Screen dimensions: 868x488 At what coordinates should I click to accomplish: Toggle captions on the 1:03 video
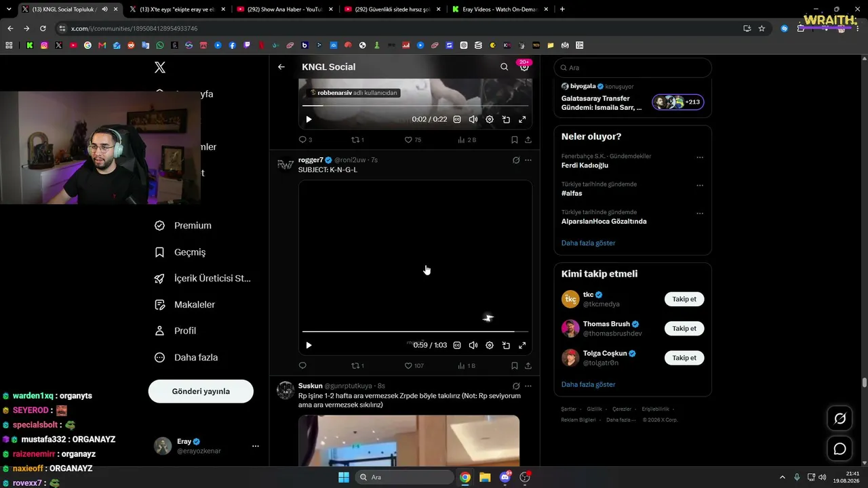pos(457,345)
